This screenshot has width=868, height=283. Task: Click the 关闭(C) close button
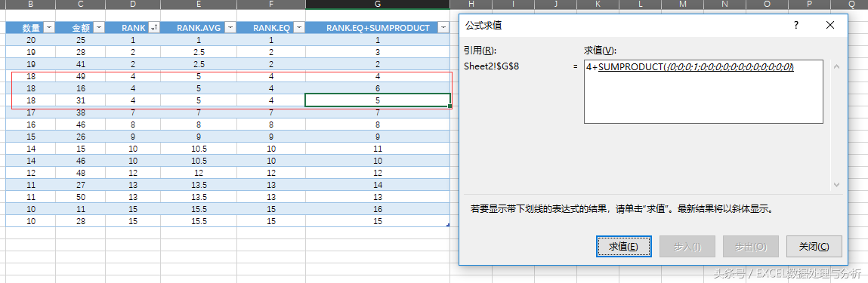[814, 247]
